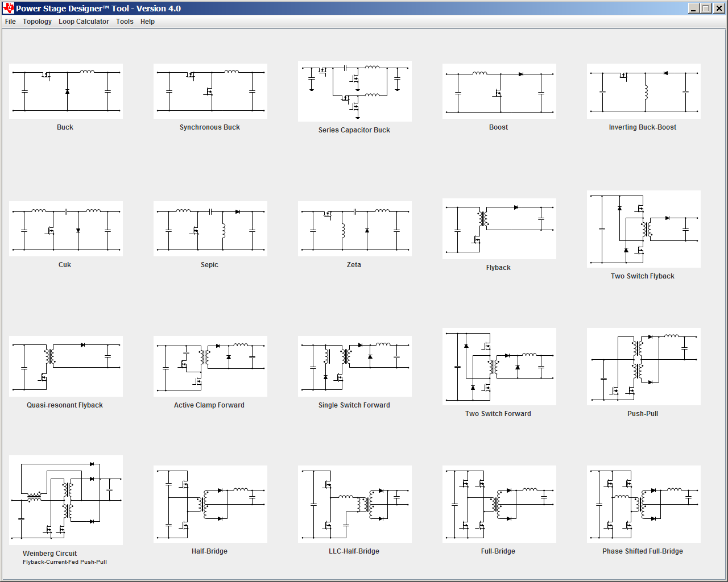728x582 pixels.
Task: Click the Series Capacitor Buck label
Action: [354, 130]
